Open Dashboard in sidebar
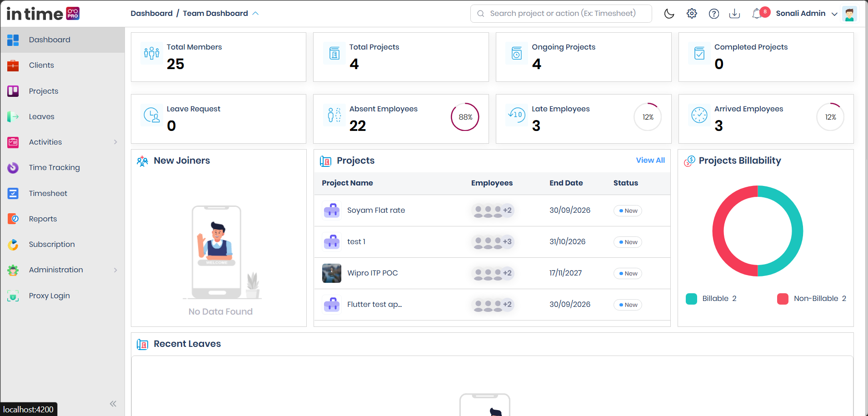 pyautogui.click(x=63, y=40)
